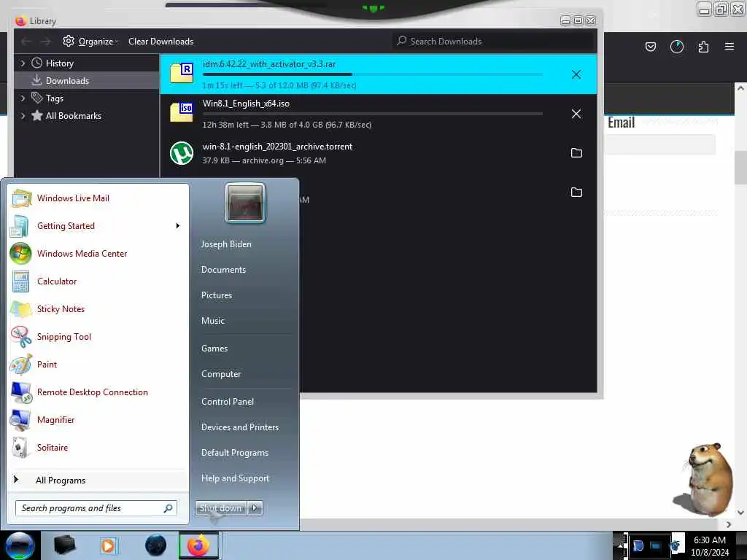Open Devices and Printers
The image size is (747, 560).
pos(239,427)
